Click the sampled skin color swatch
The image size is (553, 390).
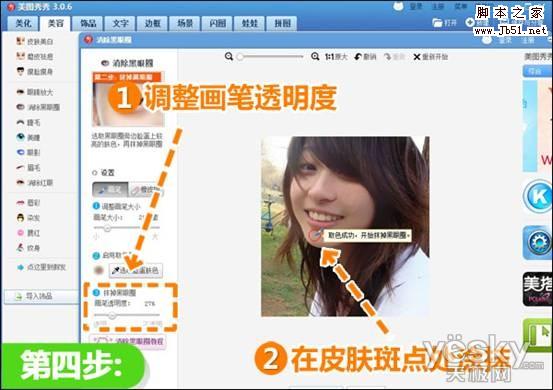pyautogui.click(x=99, y=270)
